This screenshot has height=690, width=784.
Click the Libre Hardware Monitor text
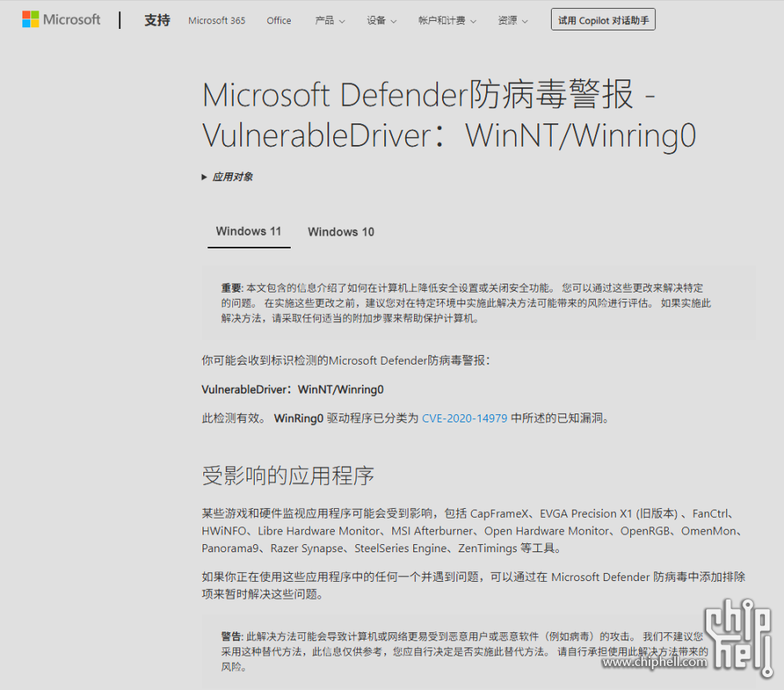[319, 531]
